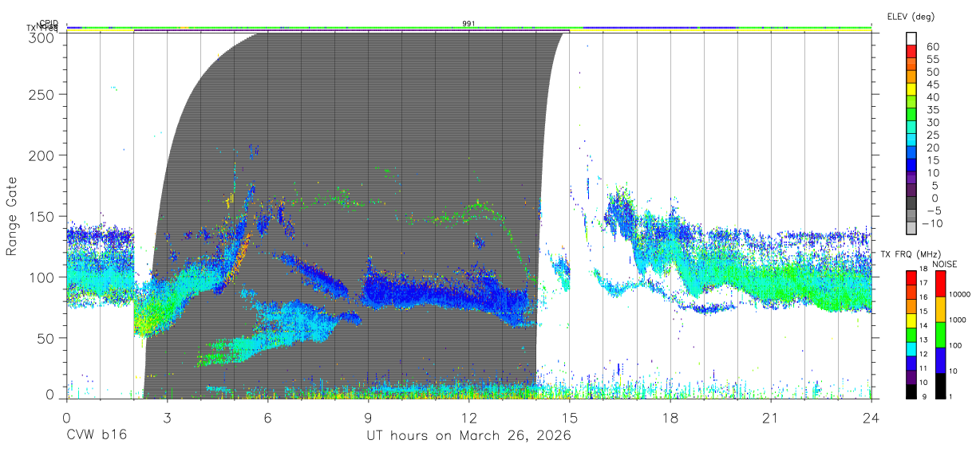
Task: Click the 'UT hours on March 26, 2026' axis title
Action: tap(468, 436)
